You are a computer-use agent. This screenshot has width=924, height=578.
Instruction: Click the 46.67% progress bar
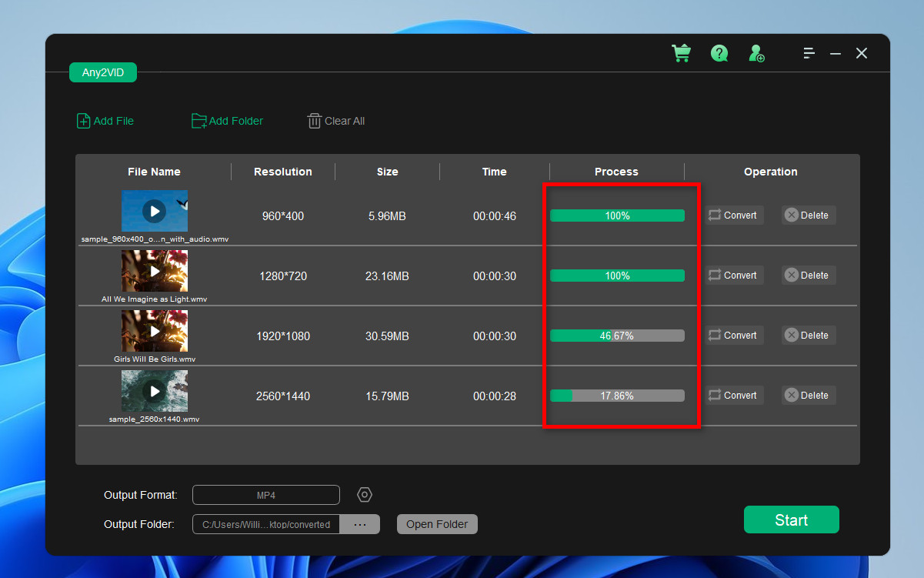click(x=617, y=336)
